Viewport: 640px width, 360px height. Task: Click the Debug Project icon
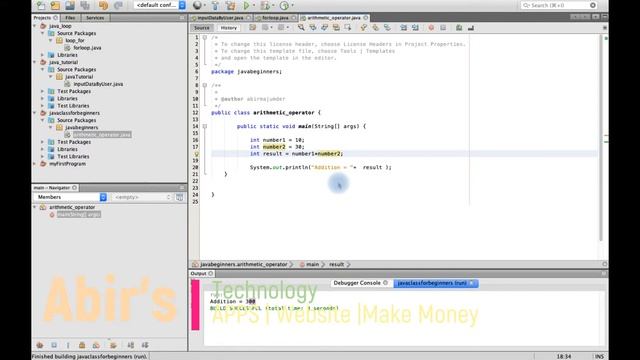click(265, 5)
